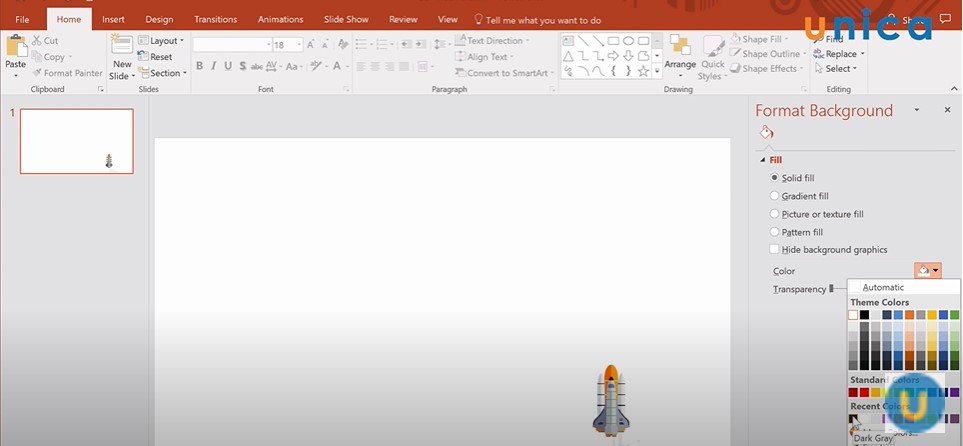Select slide 1 thumbnail
963x446 pixels.
point(77,141)
